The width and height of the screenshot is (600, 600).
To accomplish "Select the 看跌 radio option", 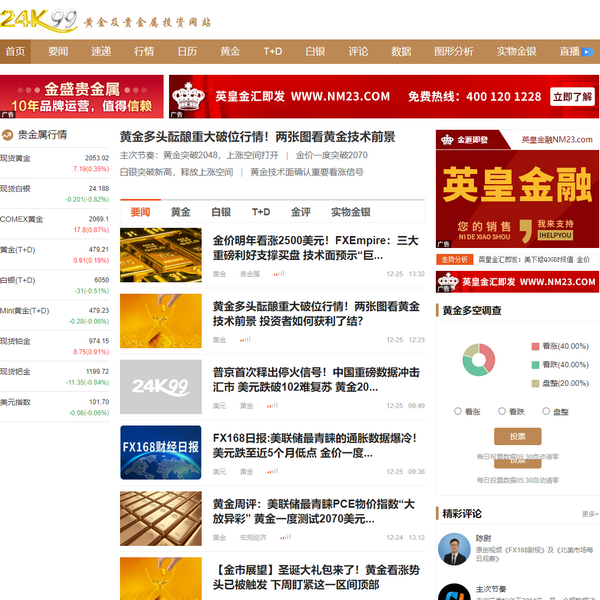I will click(x=501, y=411).
